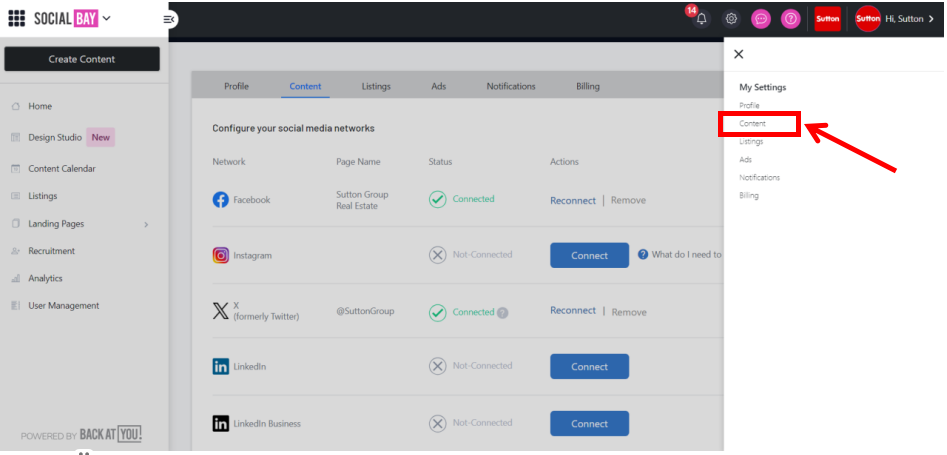Open the settings gear icon
Screen dimensions: 947x455
point(731,19)
